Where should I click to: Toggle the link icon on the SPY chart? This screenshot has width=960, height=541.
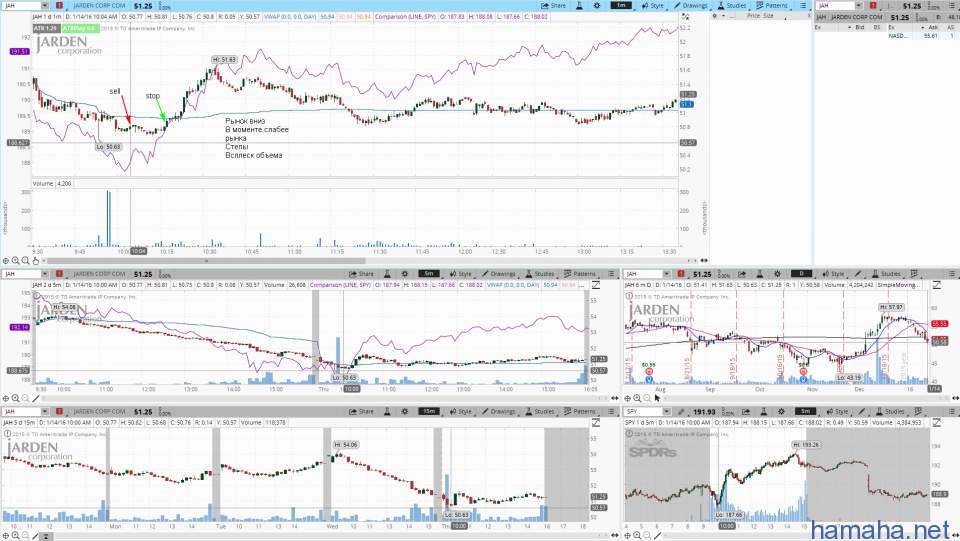[x=681, y=411]
